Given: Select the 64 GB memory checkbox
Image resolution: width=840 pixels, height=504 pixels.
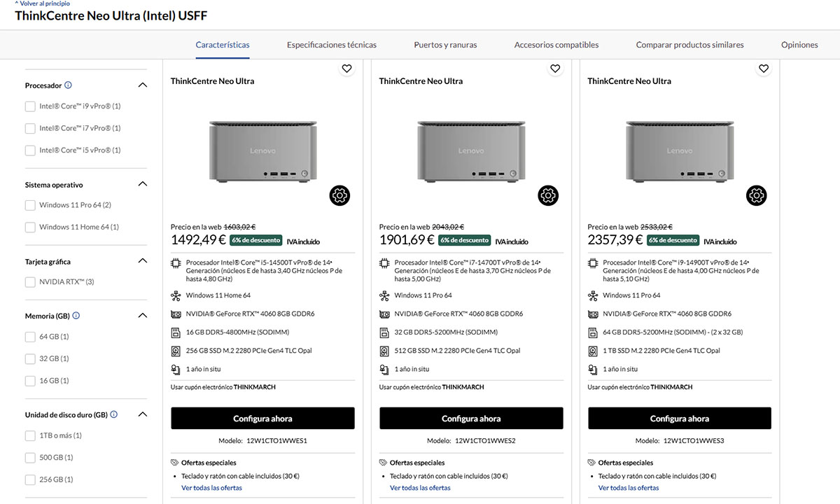Looking at the screenshot, I should tap(30, 337).
